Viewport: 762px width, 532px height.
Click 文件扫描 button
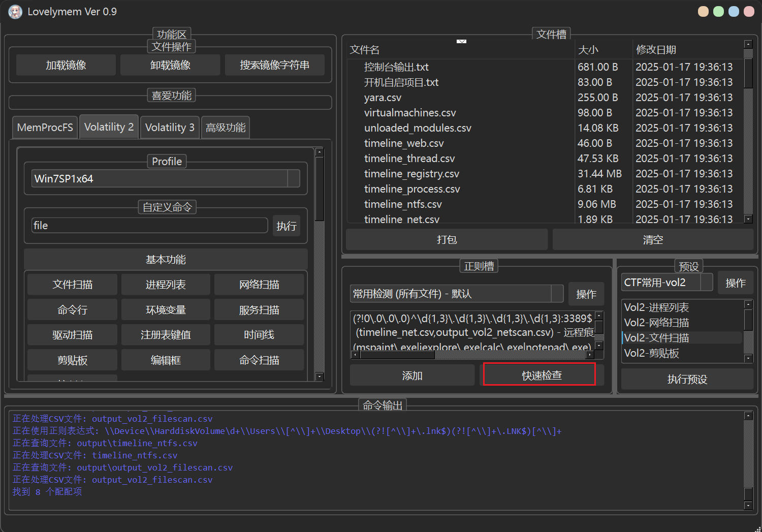tap(72, 285)
